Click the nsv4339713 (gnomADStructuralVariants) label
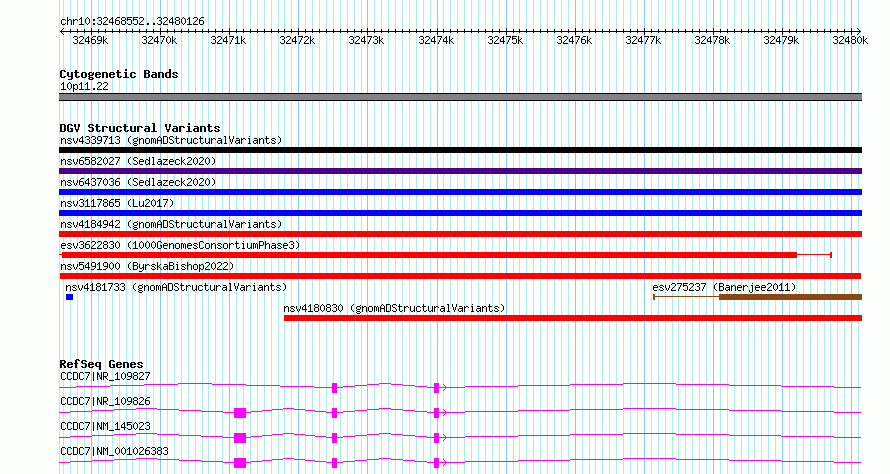This screenshot has width=890, height=474. [x=171, y=140]
